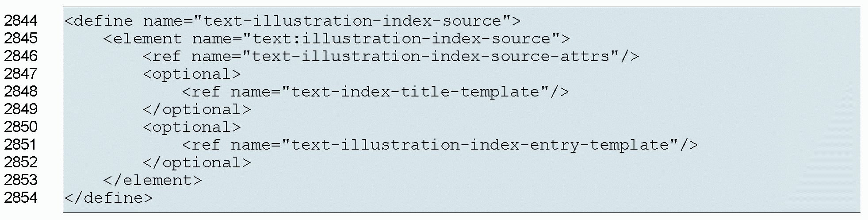Select line number 2846 in the gutter
This screenshot has height=220, width=868.
(x=21, y=56)
